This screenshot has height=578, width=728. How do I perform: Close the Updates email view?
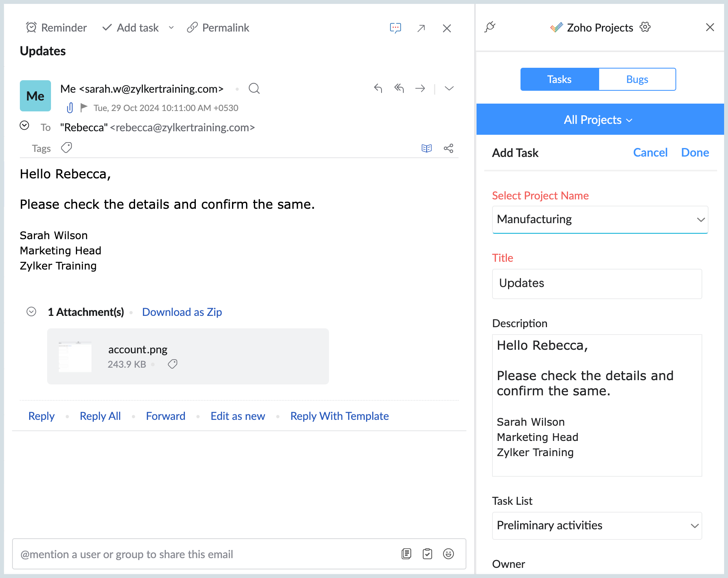click(x=447, y=28)
